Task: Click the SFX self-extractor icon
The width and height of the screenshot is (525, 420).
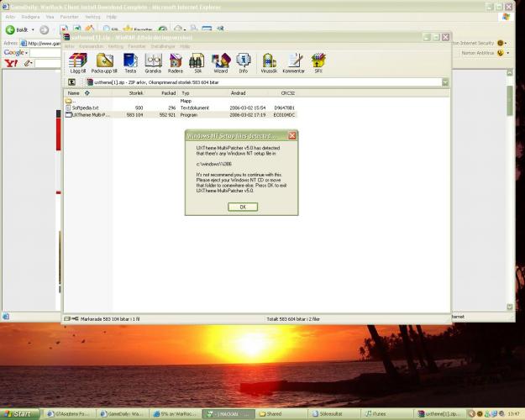Action: (318, 64)
